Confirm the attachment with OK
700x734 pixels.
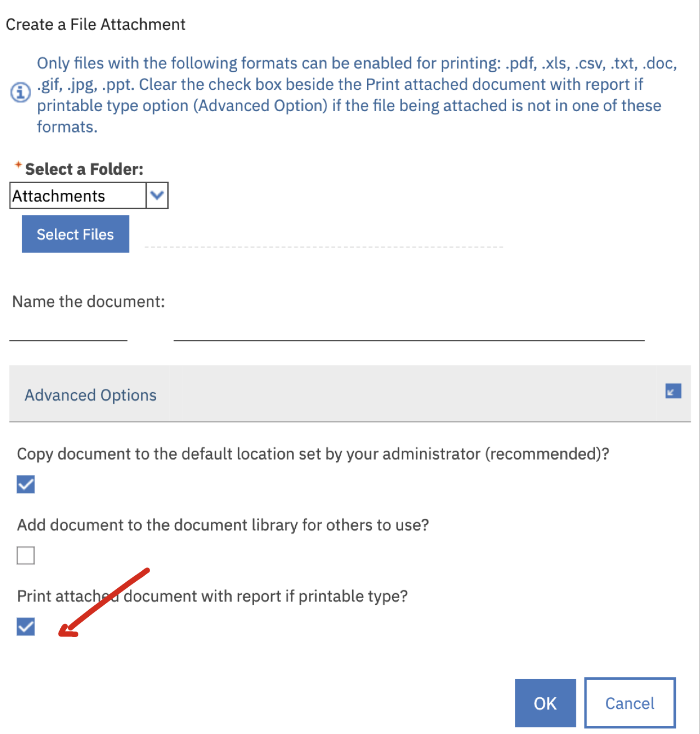(x=544, y=703)
